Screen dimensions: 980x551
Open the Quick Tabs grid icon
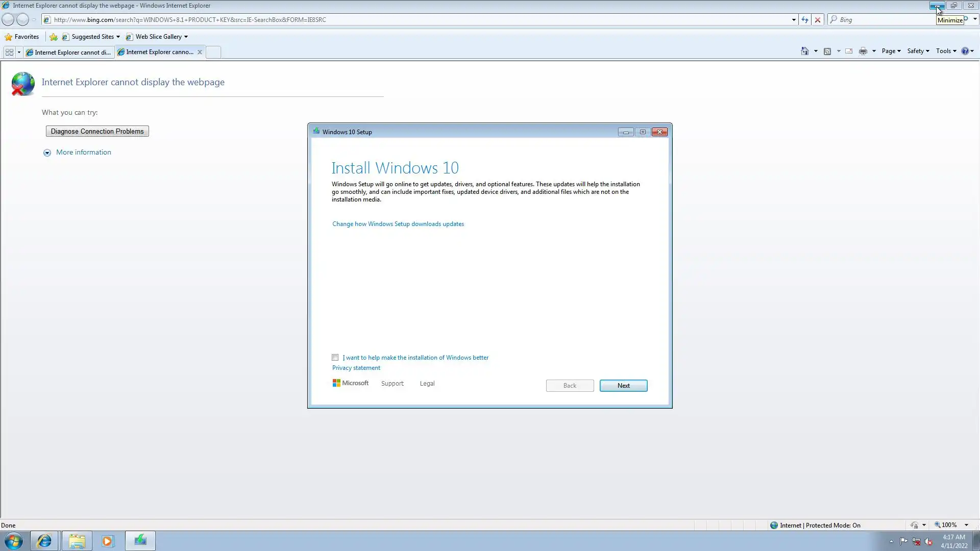pyautogui.click(x=9, y=52)
